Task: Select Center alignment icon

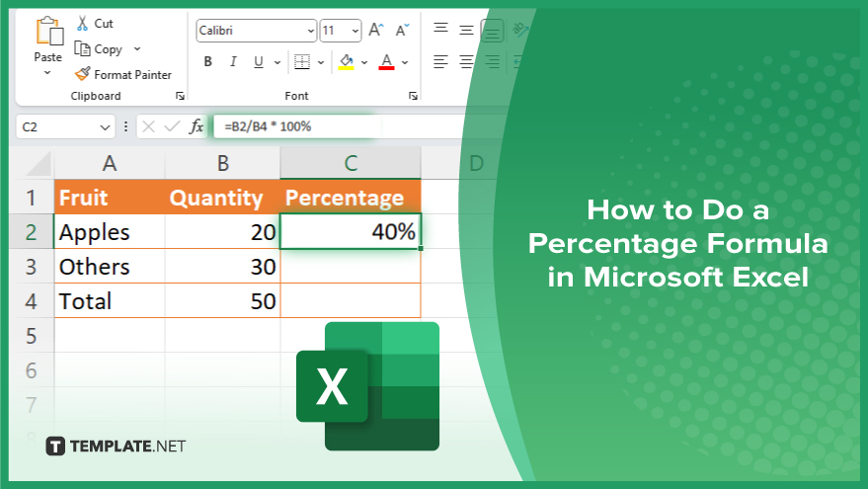Action: click(466, 61)
